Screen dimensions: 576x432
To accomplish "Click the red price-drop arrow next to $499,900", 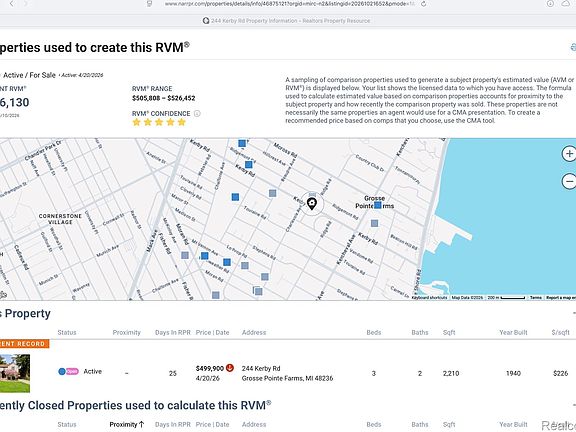I will pyautogui.click(x=230, y=368).
